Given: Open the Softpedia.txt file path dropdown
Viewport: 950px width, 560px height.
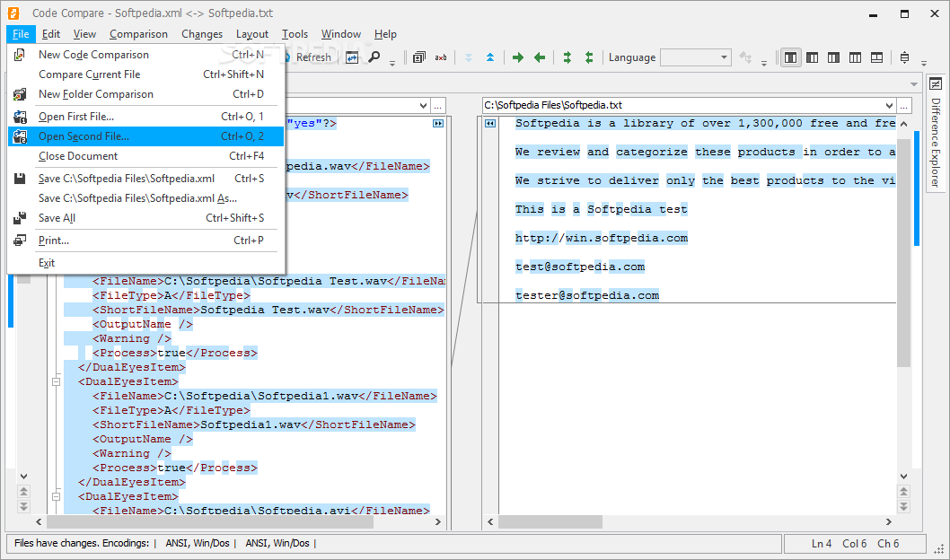Looking at the screenshot, I should coord(890,105).
